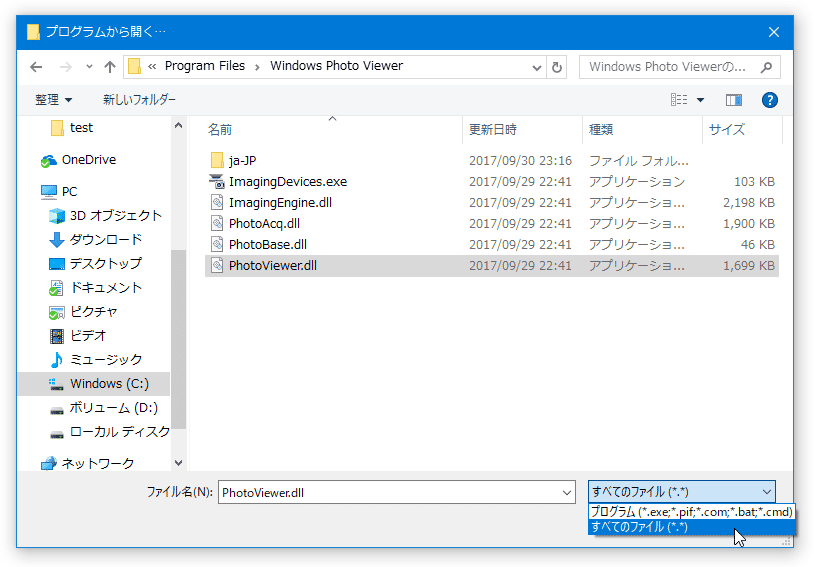This screenshot has height=567, width=814.
Task: Toggle the file type filter combo box
Action: (x=682, y=491)
